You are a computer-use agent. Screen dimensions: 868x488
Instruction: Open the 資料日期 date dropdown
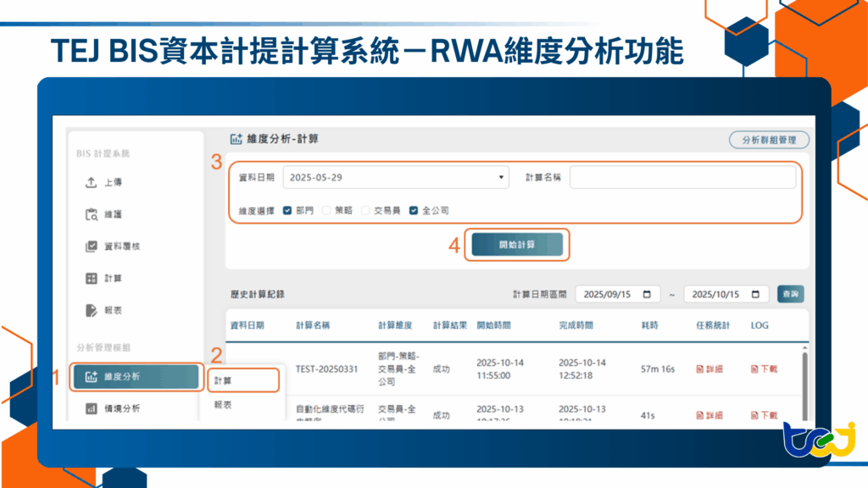click(499, 176)
